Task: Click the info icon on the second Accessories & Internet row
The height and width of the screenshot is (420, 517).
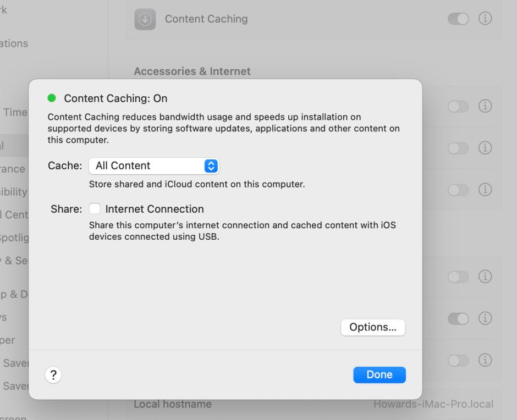Action: point(485,148)
